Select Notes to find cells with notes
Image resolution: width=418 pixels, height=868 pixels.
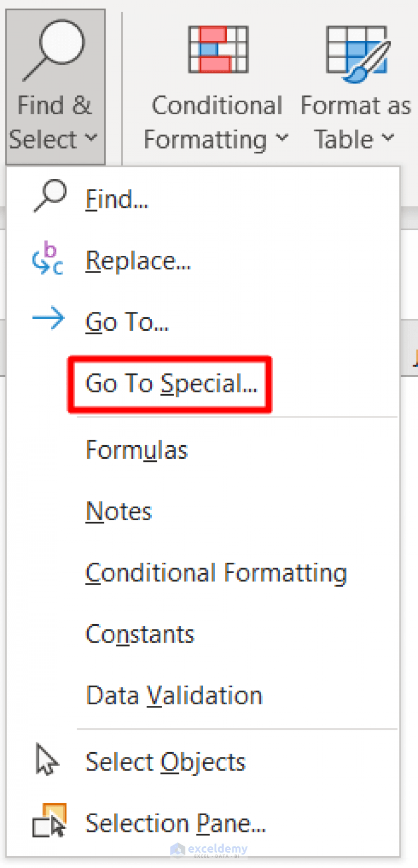[x=119, y=511]
